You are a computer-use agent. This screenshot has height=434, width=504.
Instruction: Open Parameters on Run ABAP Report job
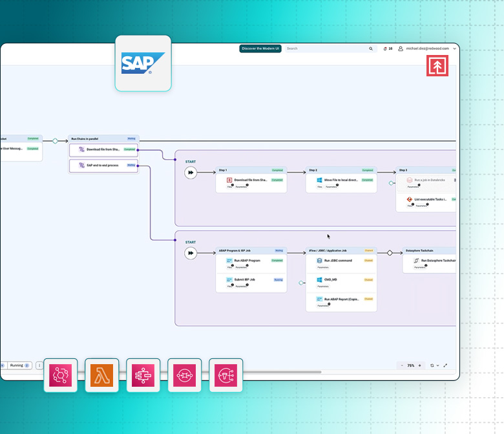pyautogui.click(x=323, y=306)
